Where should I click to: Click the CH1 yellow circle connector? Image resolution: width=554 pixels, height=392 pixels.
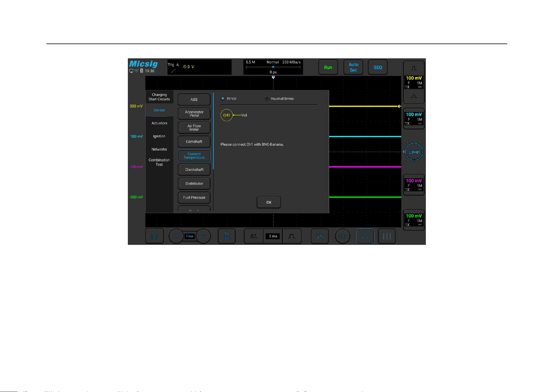click(226, 115)
